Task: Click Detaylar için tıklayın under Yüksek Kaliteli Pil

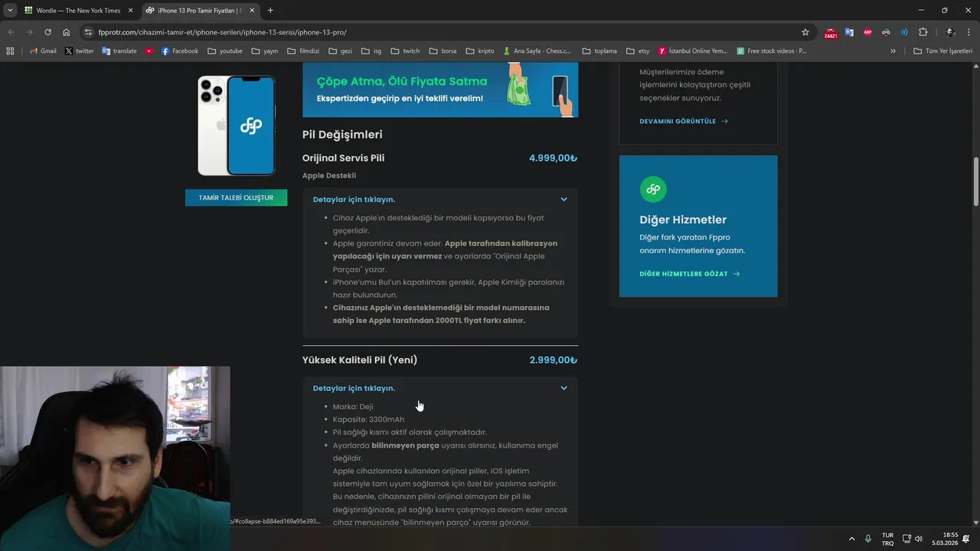Action: [x=354, y=388]
